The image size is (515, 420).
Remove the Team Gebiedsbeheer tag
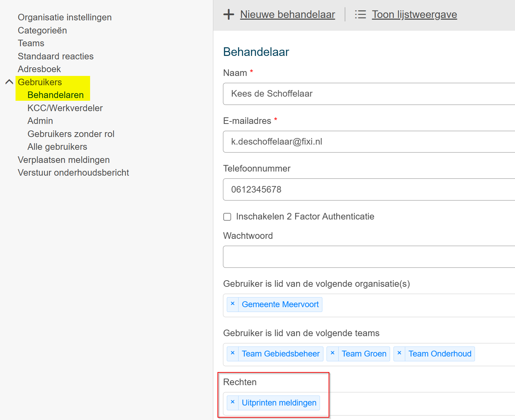[233, 353]
